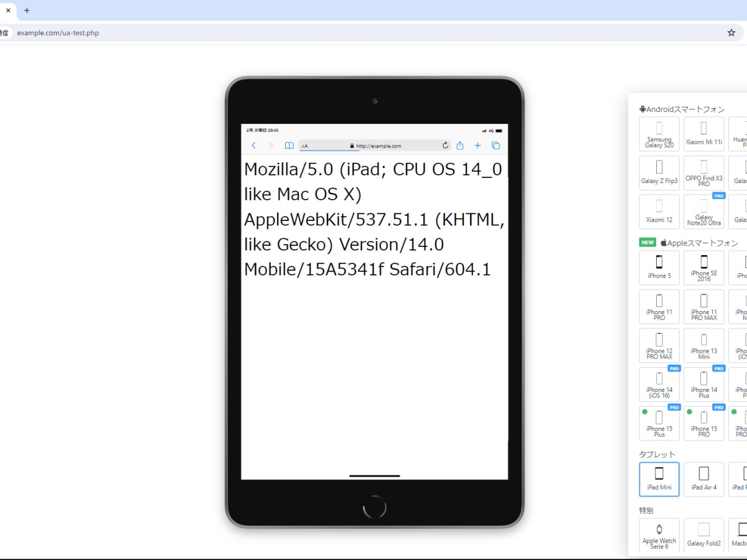Select iPhone 13 Mini device
Image resolution: width=747 pixels, height=560 pixels.
point(703,345)
